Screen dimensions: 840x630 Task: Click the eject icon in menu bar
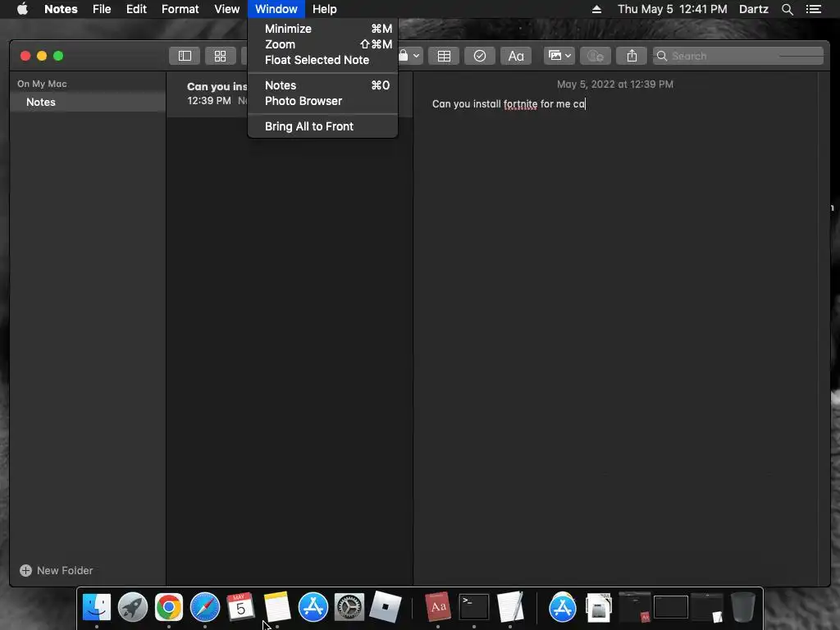[597, 9]
